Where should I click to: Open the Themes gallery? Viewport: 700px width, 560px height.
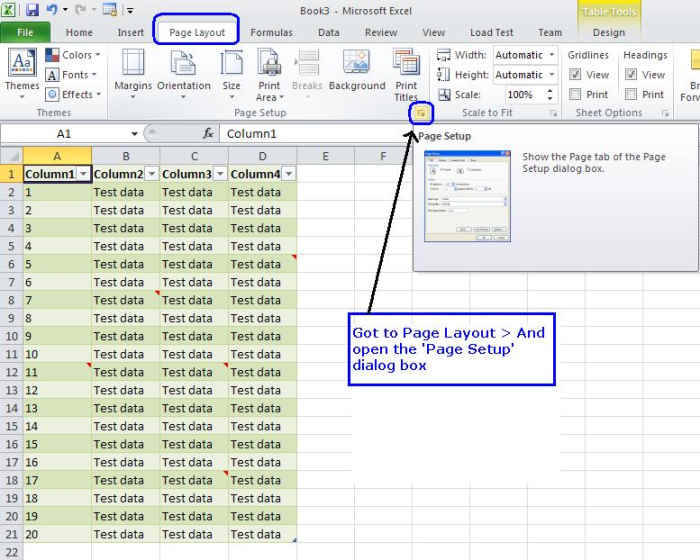click(22, 70)
